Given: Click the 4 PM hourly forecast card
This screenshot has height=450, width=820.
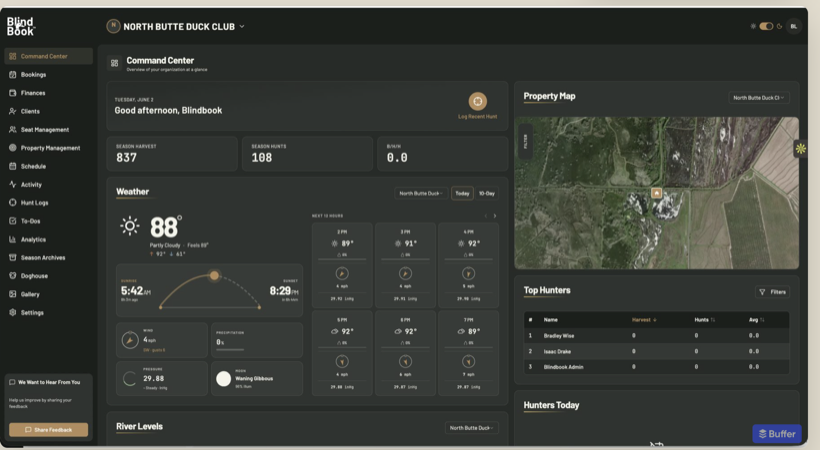Looking at the screenshot, I should click(468, 265).
